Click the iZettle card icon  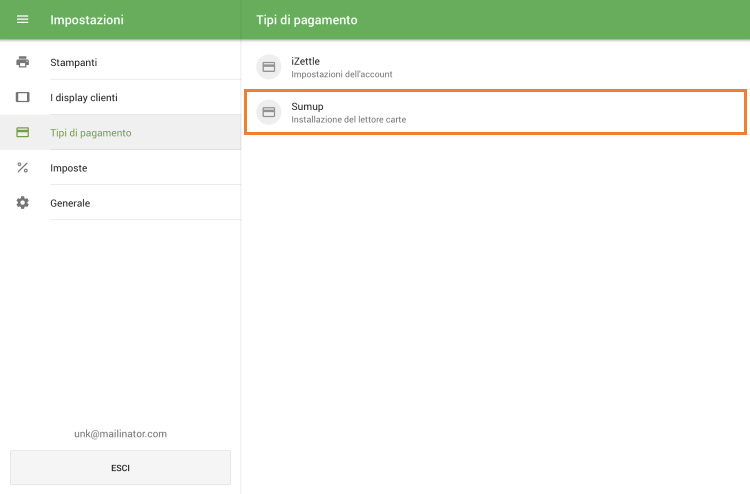[x=268, y=67]
